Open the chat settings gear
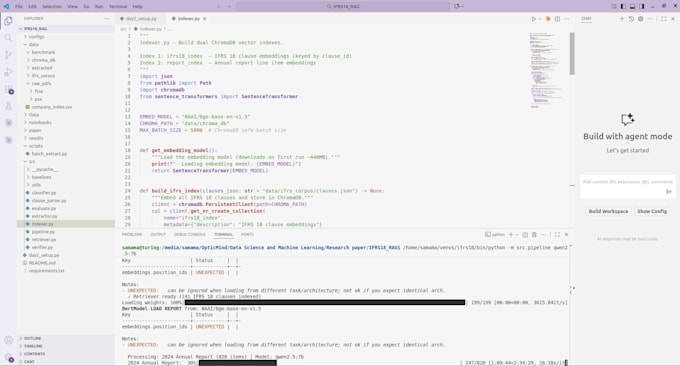The height and width of the screenshot is (366, 680). pos(641,19)
